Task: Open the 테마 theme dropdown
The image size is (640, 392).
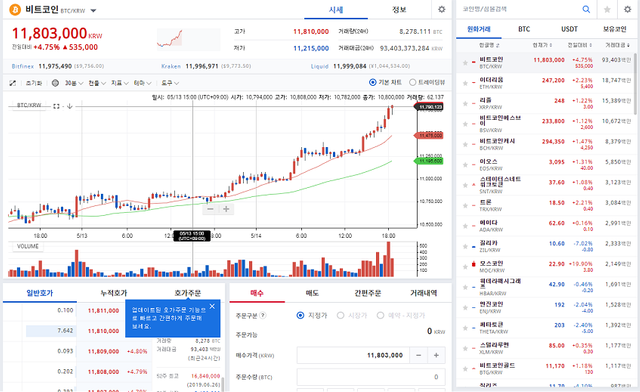Action: (142, 83)
